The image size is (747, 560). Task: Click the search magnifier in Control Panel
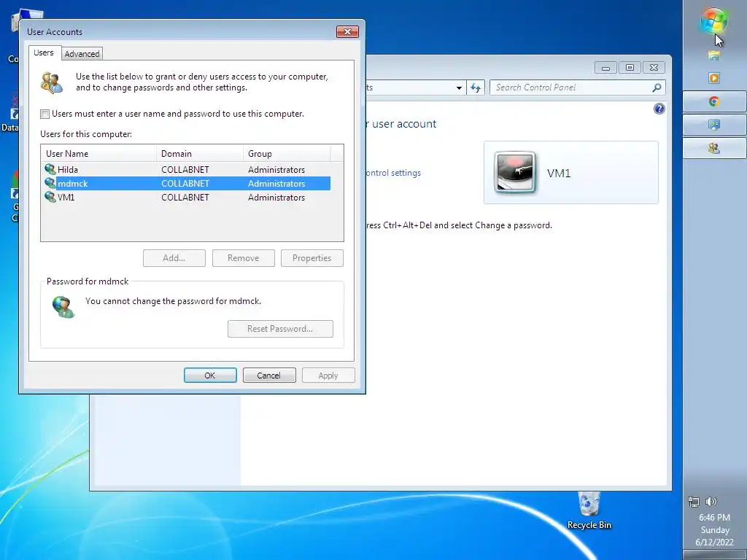[657, 87]
